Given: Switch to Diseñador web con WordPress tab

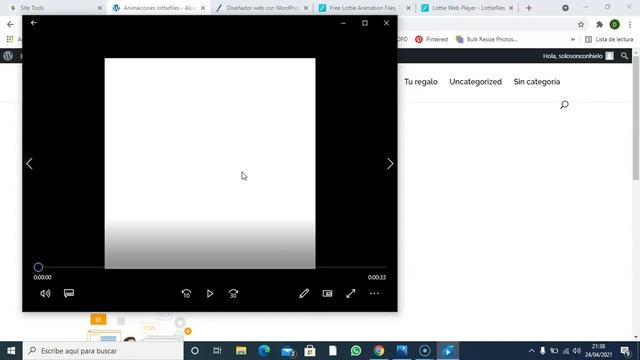Looking at the screenshot, I should [261, 8].
